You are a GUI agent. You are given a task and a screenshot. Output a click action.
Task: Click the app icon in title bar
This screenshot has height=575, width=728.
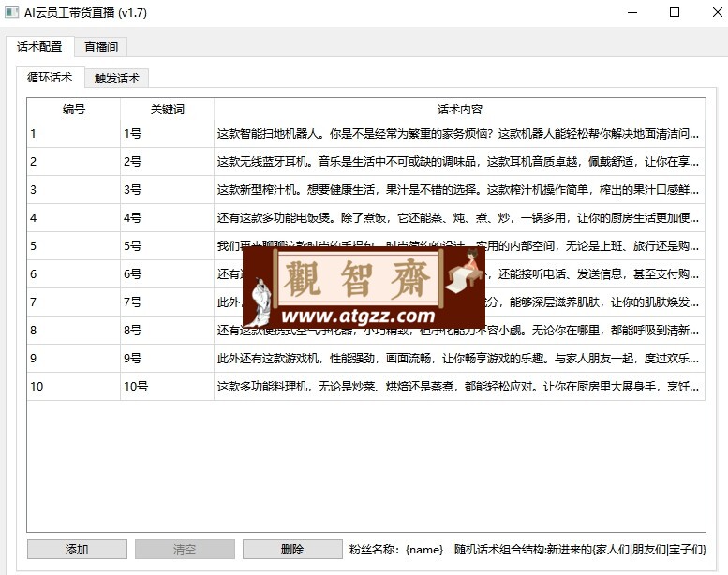click(11, 12)
